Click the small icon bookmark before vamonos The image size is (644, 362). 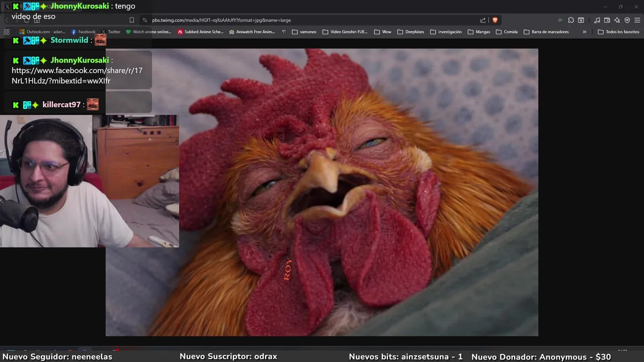click(x=284, y=32)
